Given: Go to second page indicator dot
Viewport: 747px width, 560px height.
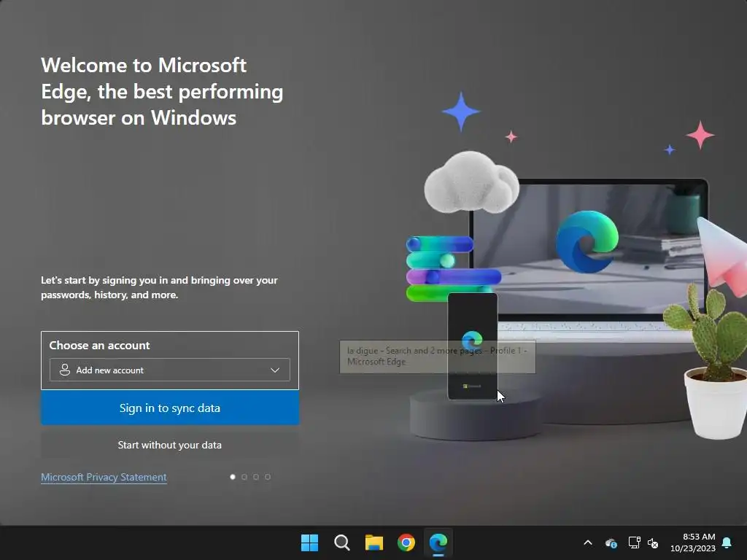Looking at the screenshot, I should click(x=244, y=477).
